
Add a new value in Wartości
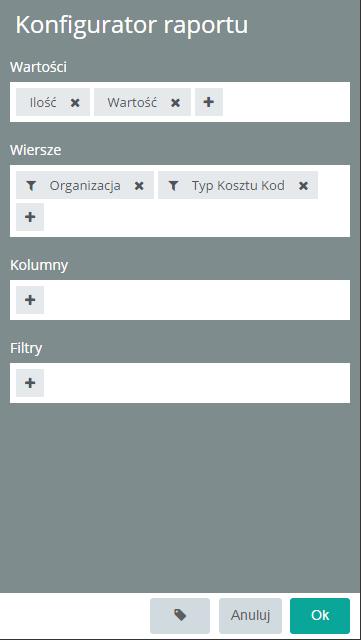tap(209, 102)
